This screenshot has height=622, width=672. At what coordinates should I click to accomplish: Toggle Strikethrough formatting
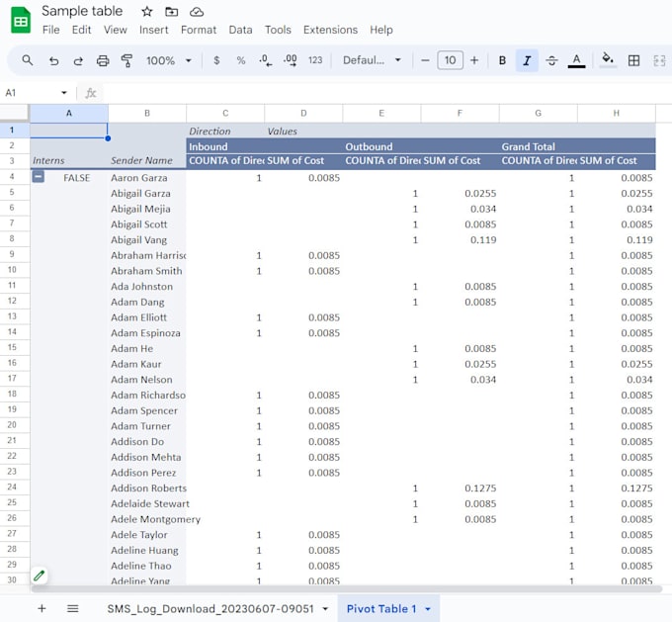pyautogui.click(x=551, y=60)
